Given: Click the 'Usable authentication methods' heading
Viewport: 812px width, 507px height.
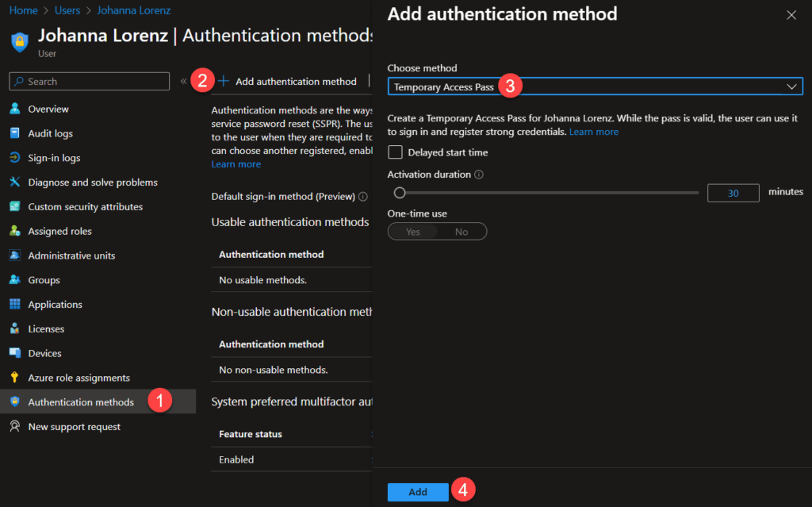Looking at the screenshot, I should [x=290, y=222].
